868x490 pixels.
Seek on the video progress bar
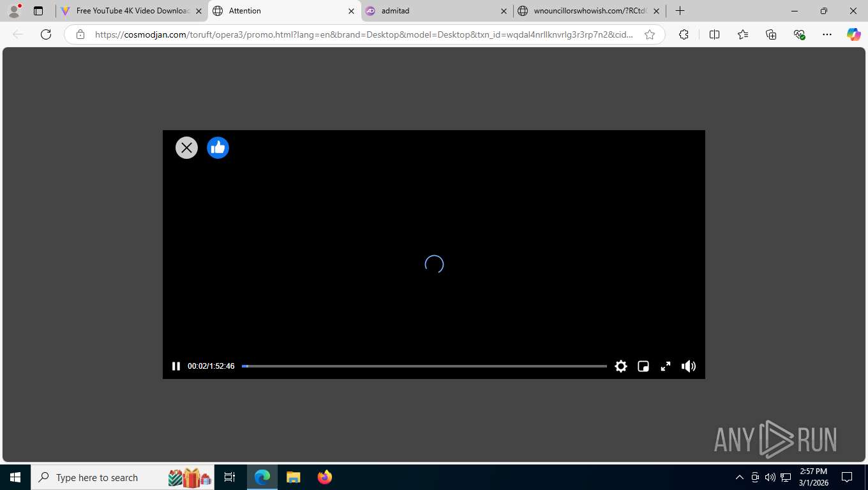click(424, 366)
